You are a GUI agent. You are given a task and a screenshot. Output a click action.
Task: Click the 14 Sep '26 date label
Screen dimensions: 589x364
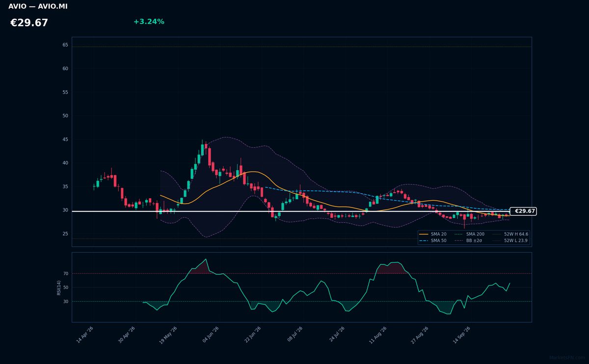(461, 335)
